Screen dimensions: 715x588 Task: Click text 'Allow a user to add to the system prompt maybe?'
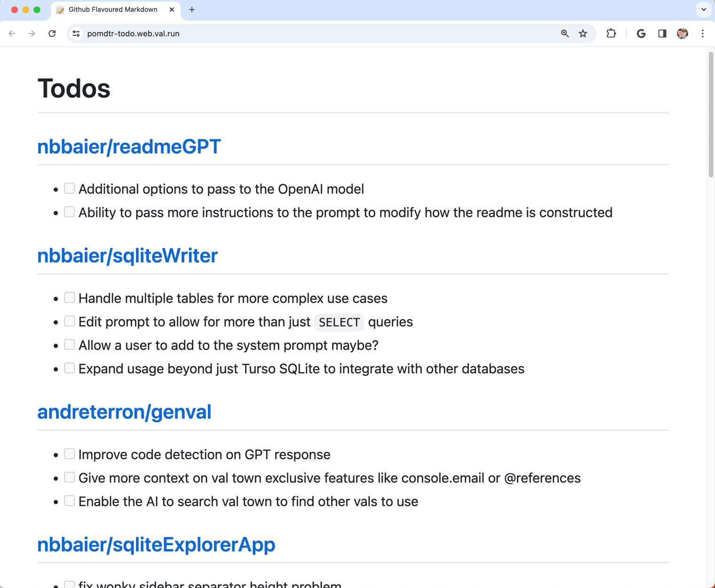pos(229,345)
